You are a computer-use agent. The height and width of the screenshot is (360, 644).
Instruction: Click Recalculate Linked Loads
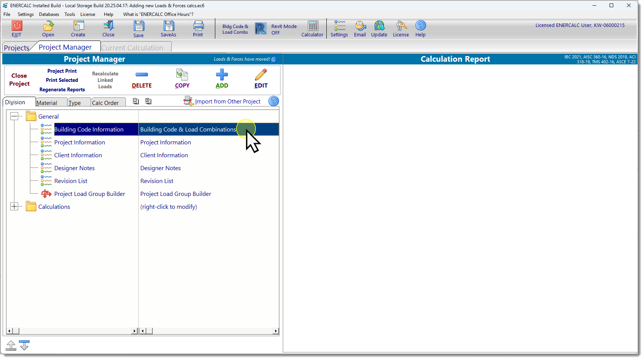point(105,80)
